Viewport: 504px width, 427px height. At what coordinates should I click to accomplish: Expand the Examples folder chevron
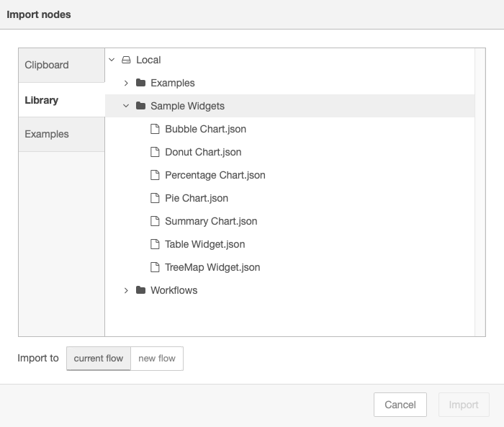126,83
